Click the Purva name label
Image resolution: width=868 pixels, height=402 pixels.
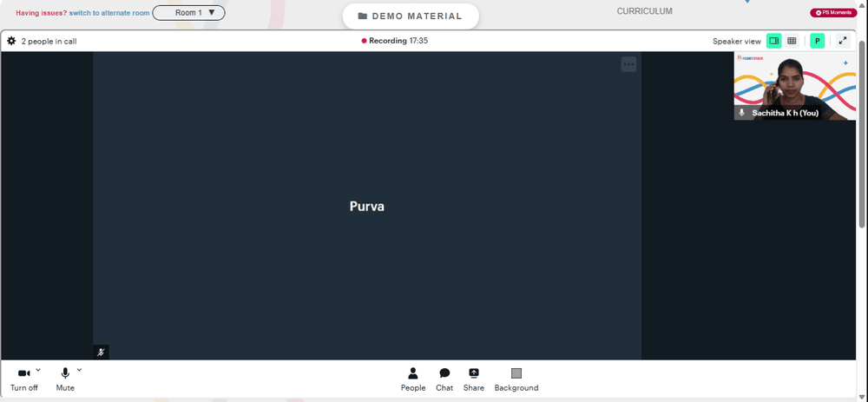point(367,207)
